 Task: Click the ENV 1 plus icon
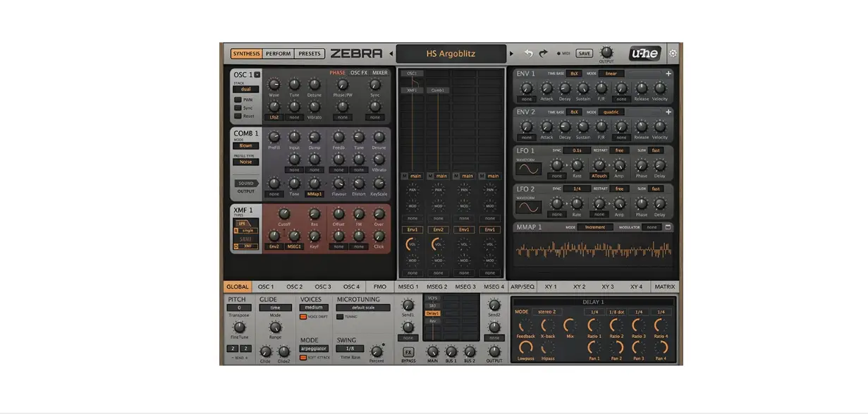click(x=668, y=73)
